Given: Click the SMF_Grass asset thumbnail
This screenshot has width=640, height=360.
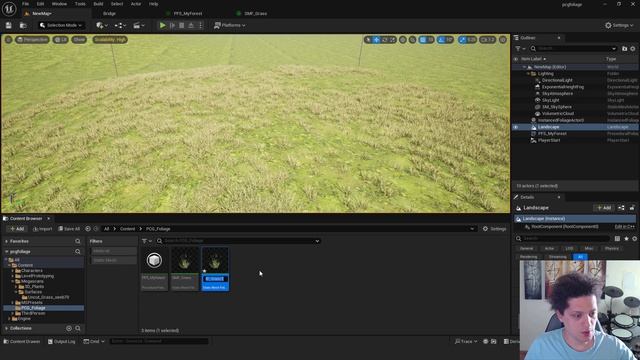Looking at the screenshot, I should (184, 260).
